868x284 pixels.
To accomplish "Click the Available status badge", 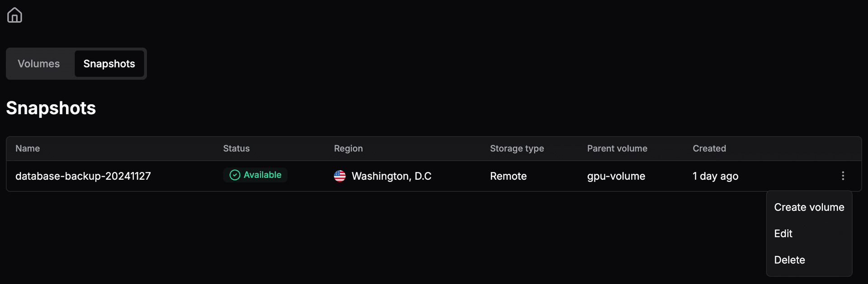I will point(255,175).
